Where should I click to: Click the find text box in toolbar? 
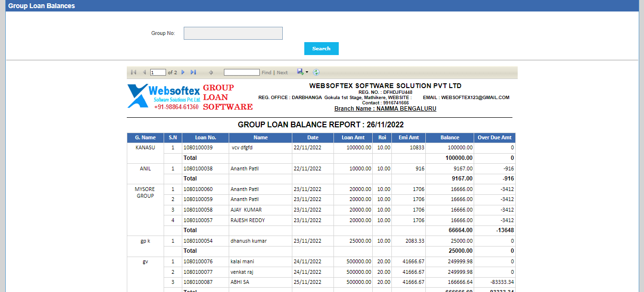coord(242,72)
